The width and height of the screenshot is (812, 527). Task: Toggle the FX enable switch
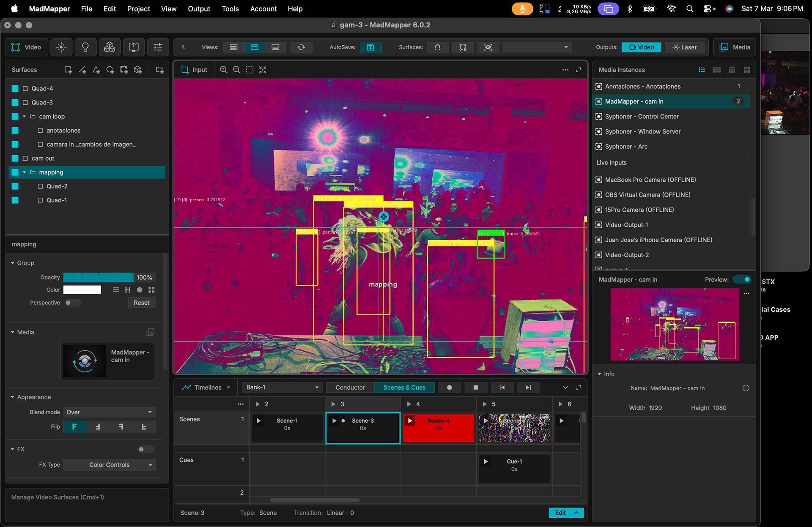(146, 449)
